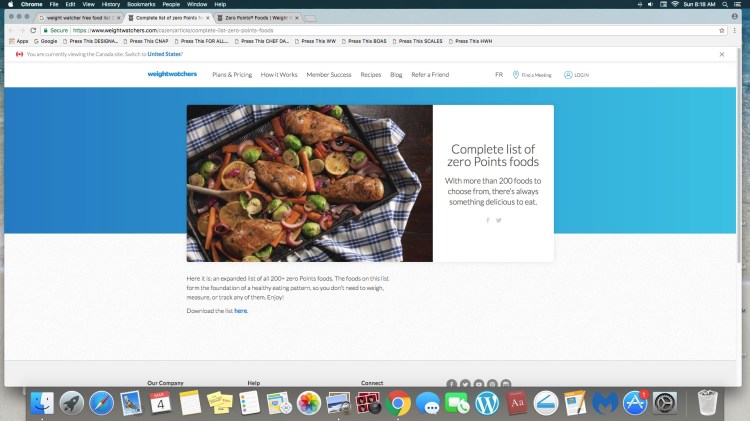750x421 pixels.
Task: Open App Store icon in dock
Action: (635, 403)
